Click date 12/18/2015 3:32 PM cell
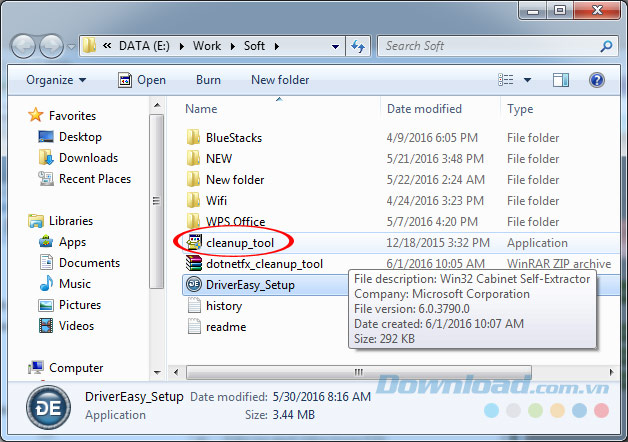This screenshot has width=628, height=442. [x=438, y=243]
